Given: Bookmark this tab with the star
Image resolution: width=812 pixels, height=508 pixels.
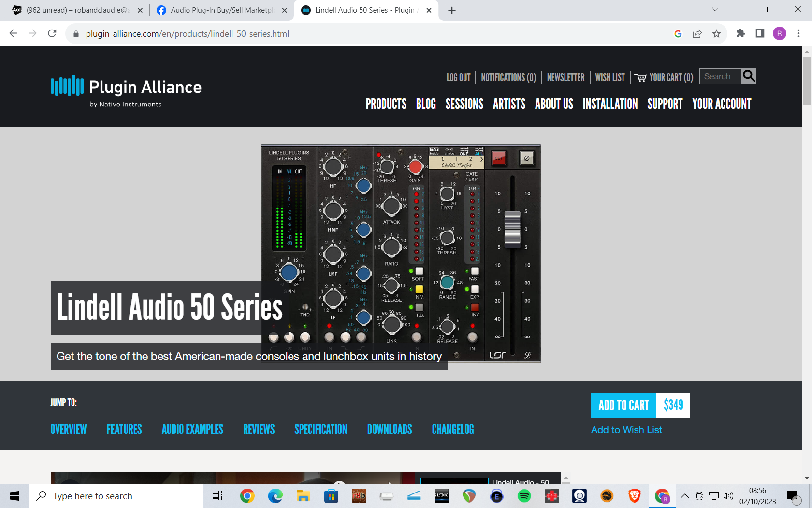Looking at the screenshot, I should click(x=716, y=34).
